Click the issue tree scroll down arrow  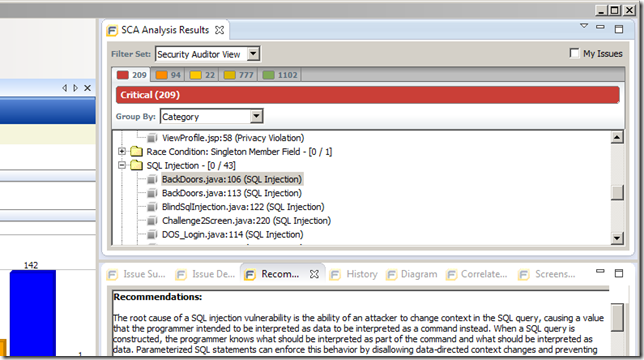click(x=617, y=238)
